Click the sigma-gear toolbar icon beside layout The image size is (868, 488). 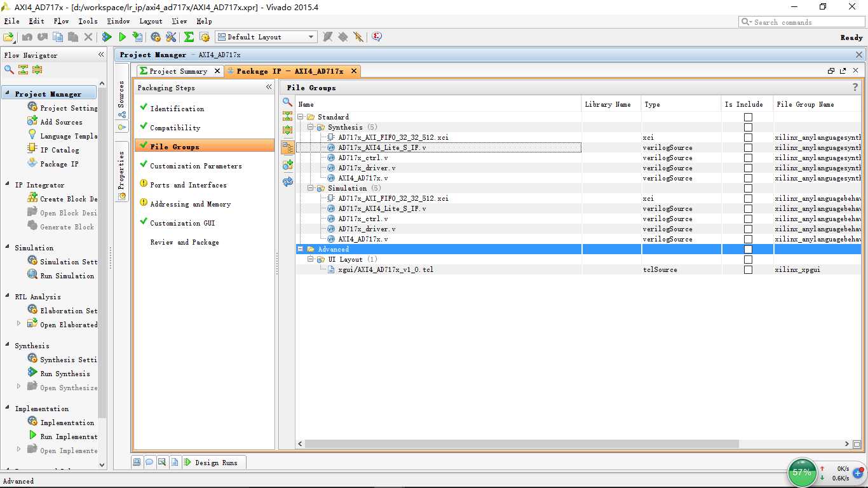pyautogui.click(x=205, y=37)
